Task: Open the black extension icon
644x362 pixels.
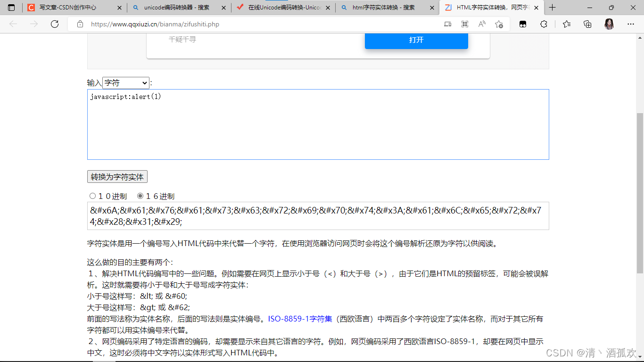Action: (x=523, y=24)
